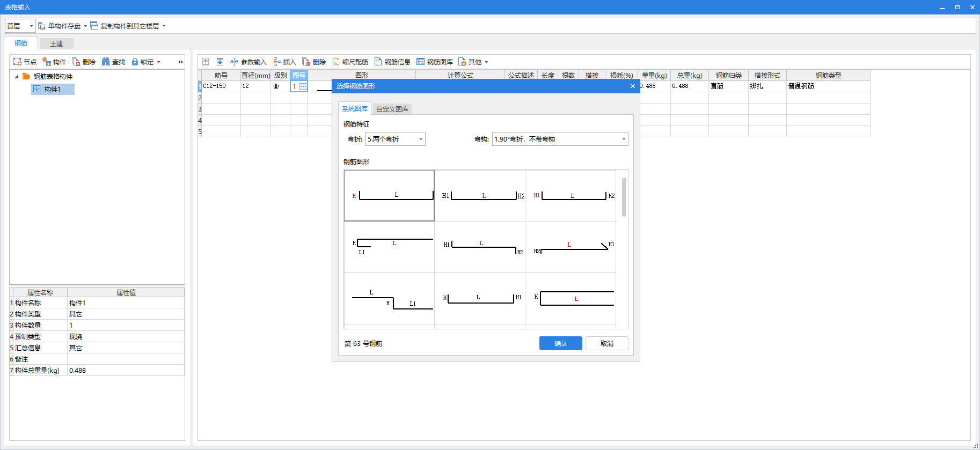Select rebar shape with angled H1 end

coord(571,247)
